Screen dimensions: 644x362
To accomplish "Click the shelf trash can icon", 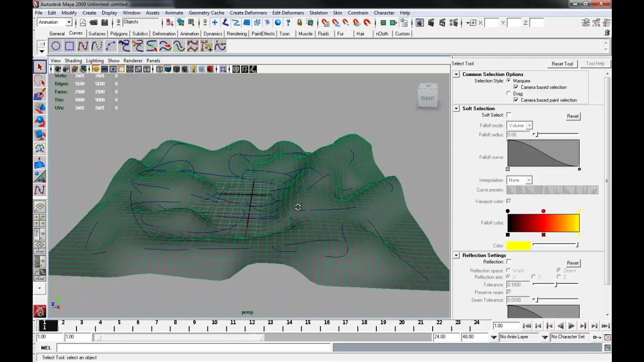I will pyautogui.click(x=607, y=33).
